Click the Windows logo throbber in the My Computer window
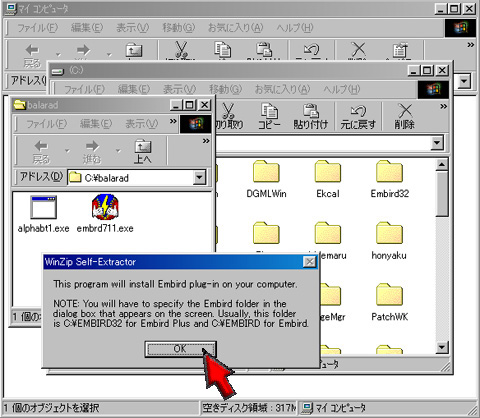This screenshot has height=418, width=480. (x=460, y=28)
